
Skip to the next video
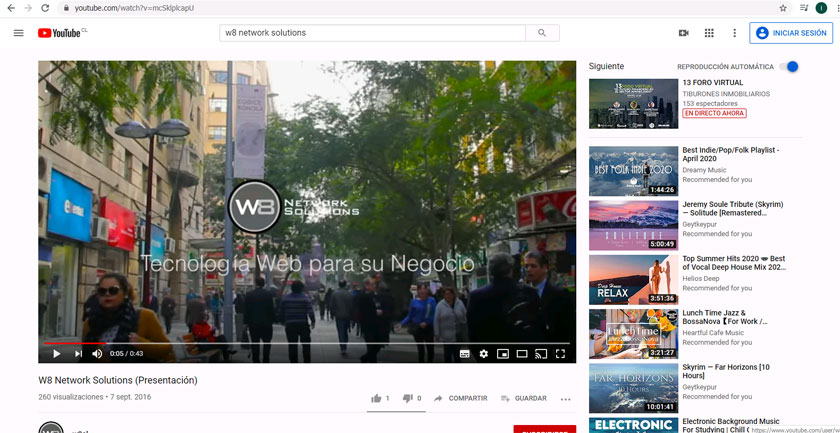(78, 354)
